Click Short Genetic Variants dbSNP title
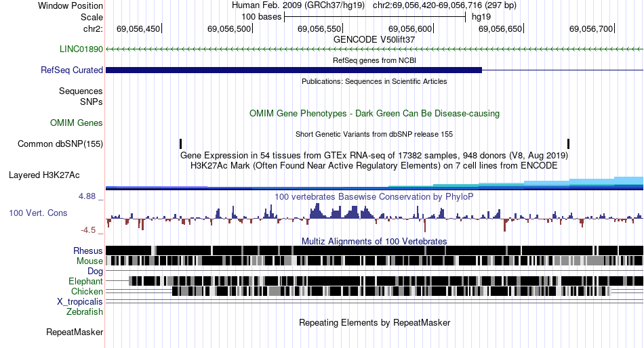The width and height of the screenshot is (644, 348). [x=374, y=134]
